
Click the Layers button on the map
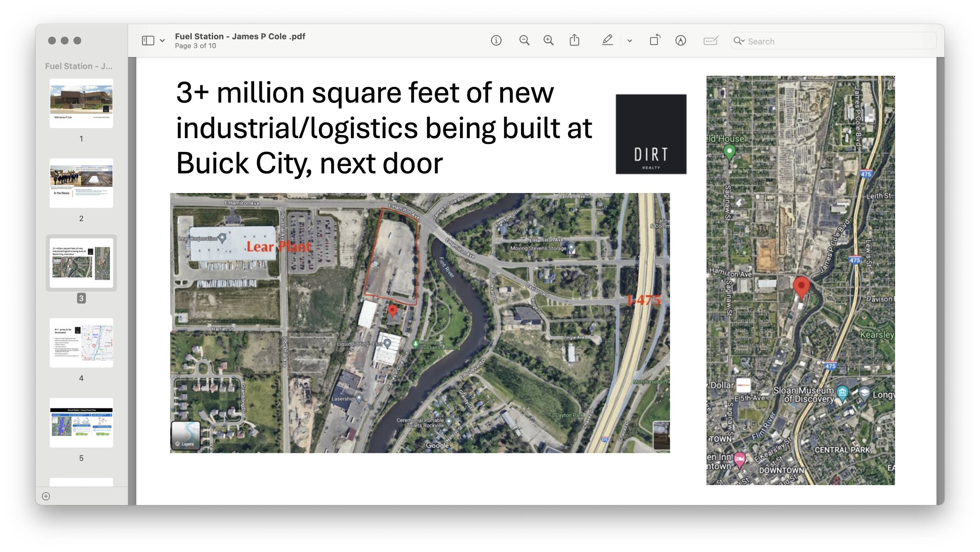pyautogui.click(x=186, y=436)
